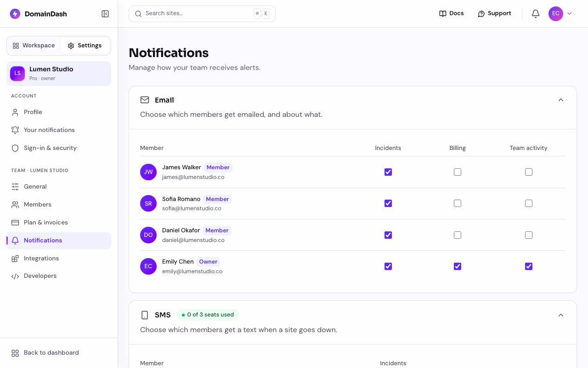Image resolution: width=588 pixels, height=368 pixels.
Task: Enable Team activity for Daniel Okafor
Action: pos(529,235)
